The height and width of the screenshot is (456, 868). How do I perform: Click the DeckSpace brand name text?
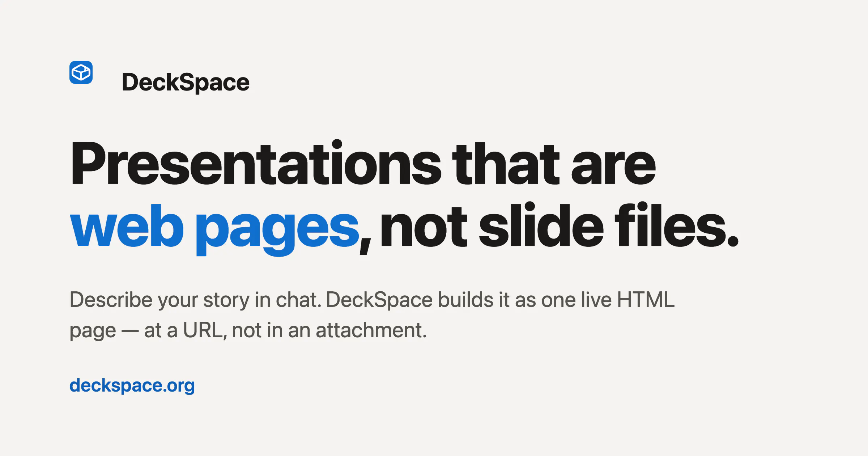[x=186, y=83]
